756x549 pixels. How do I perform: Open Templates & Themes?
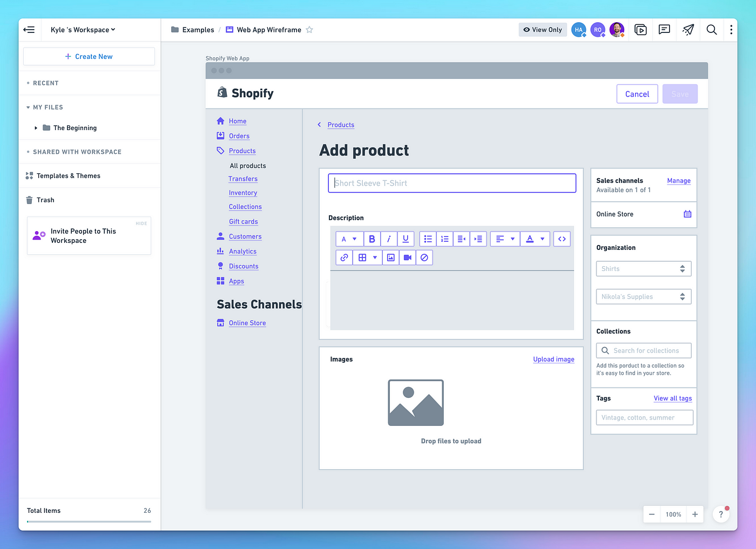tap(63, 176)
